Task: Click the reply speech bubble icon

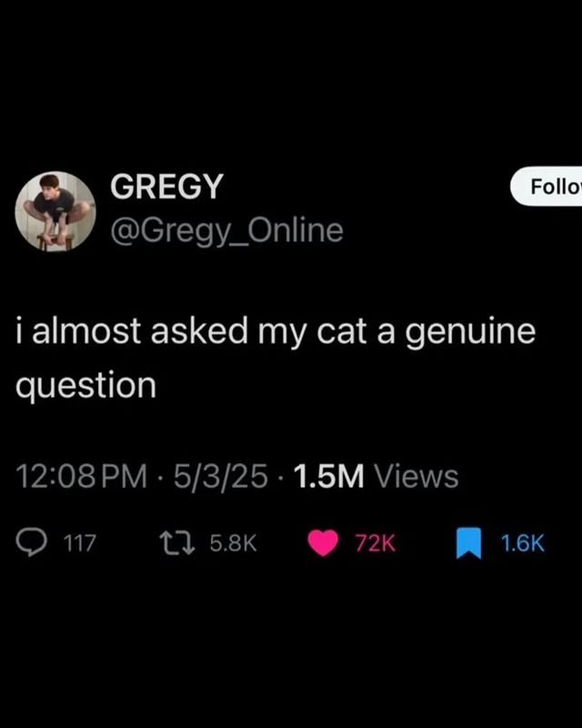Action: tap(32, 542)
